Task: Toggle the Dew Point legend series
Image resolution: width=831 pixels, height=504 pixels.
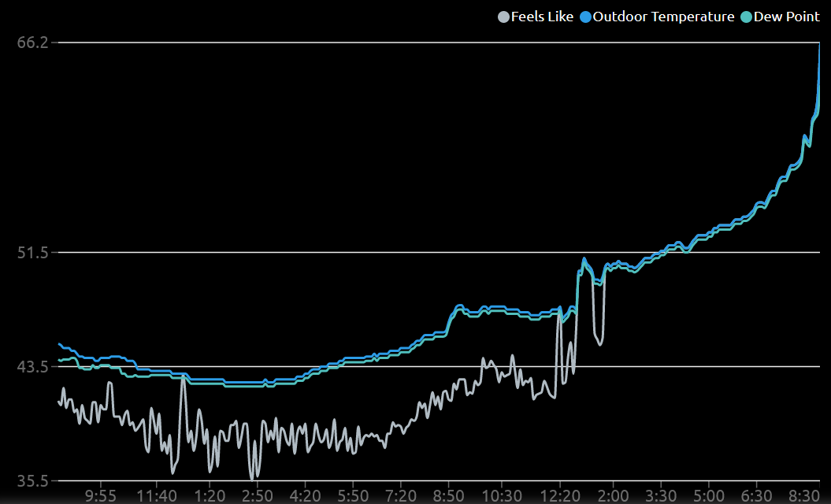Action: point(780,17)
